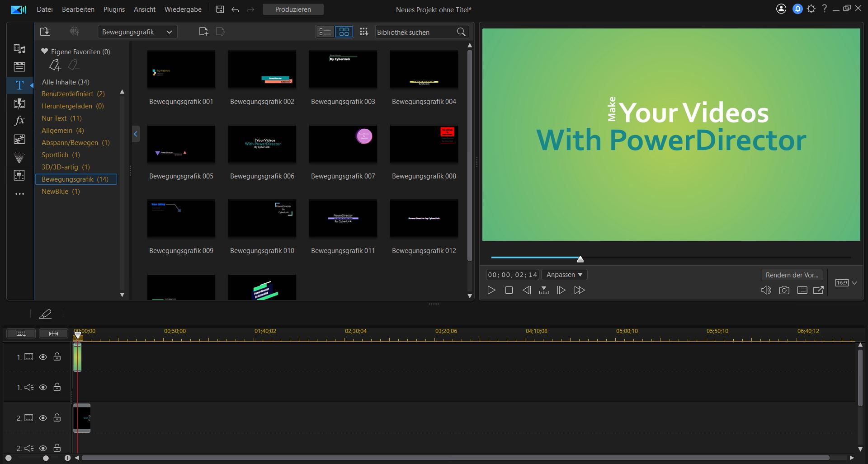This screenshot has height=464, width=868.
Task: Open the timeline designer pen tool
Action: [x=45, y=314]
